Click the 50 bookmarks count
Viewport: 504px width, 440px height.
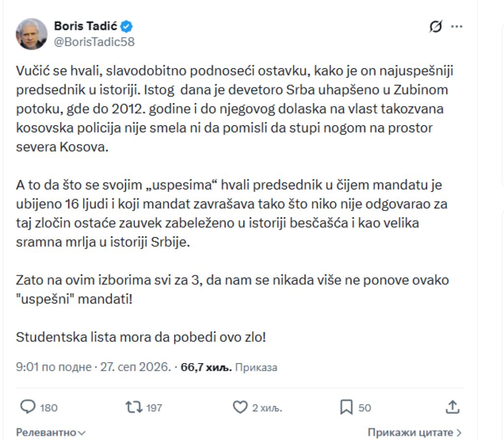[365, 408]
